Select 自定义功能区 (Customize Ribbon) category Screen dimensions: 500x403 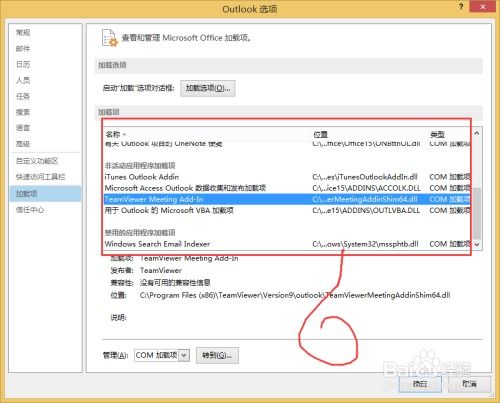pyautogui.click(x=37, y=161)
